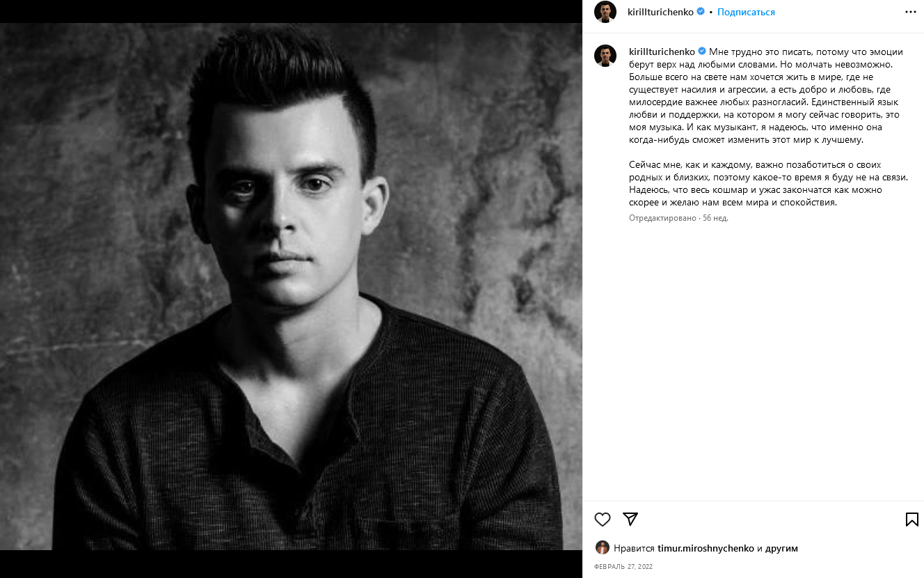Open the three-dot more options menu
Viewport: 924px width, 578px height.
tap(911, 12)
